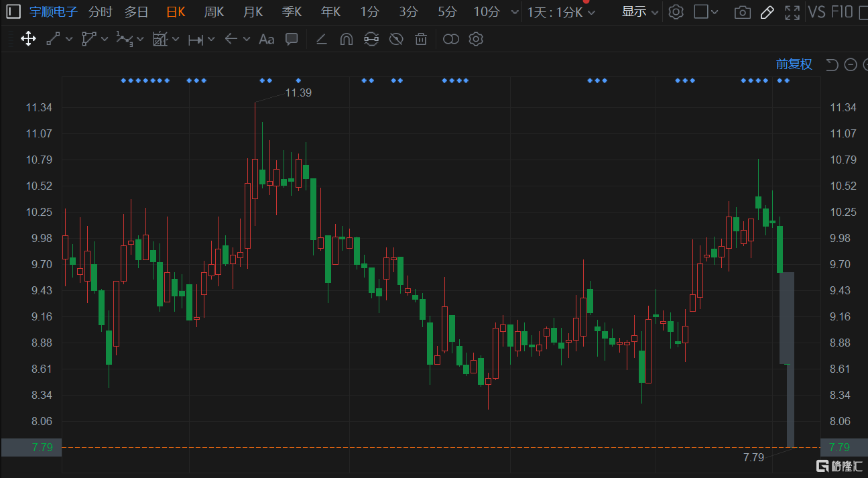The height and width of the screenshot is (478, 868).
Task: Click the 宇顺电子 stock name
Action: coord(54,12)
